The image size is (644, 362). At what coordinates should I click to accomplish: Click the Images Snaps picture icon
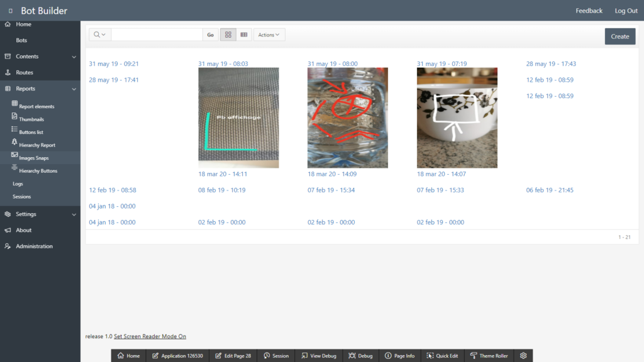pyautogui.click(x=14, y=155)
